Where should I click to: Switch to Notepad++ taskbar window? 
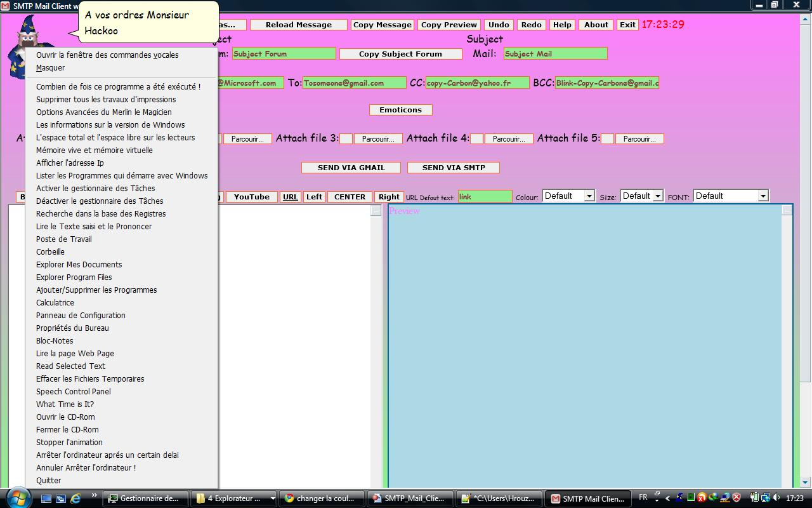pyautogui.click(x=500, y=498)
